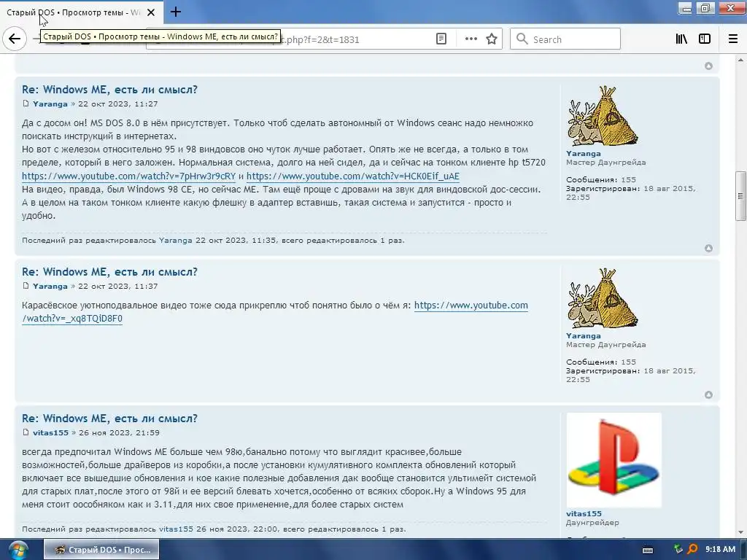The image size is (747, 560).
Task: Click post icon beside Yaranga 11:27 date
Action: point(26,104)
